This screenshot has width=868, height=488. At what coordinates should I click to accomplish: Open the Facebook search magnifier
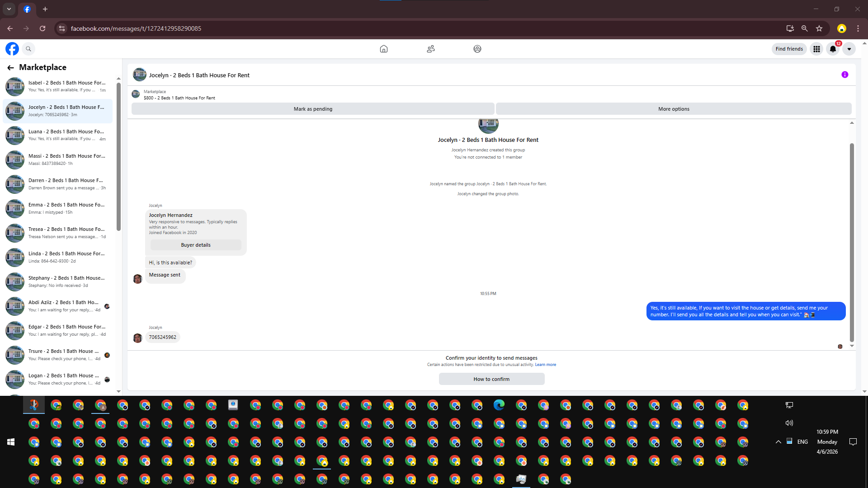pyautogui.click(x=28, y=49)
